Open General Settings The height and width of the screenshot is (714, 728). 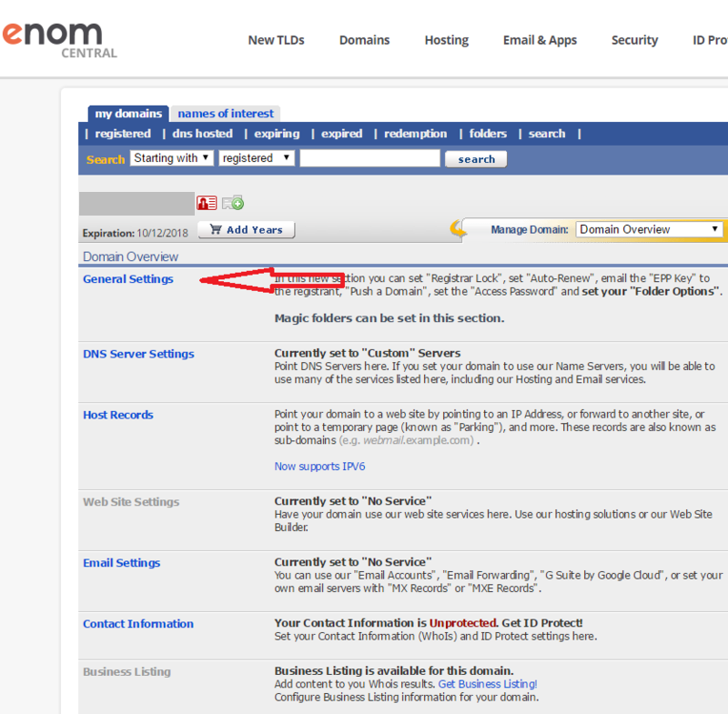(x=127, y=279)
